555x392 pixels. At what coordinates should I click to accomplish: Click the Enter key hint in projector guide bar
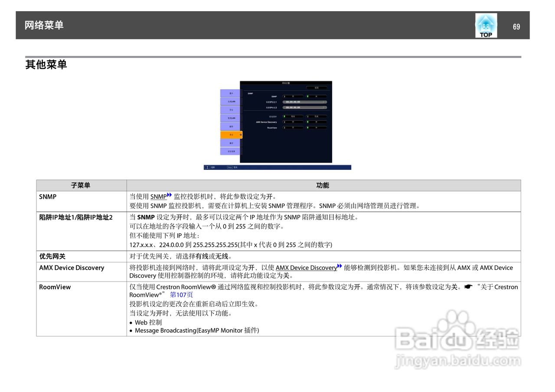(230, 167)
